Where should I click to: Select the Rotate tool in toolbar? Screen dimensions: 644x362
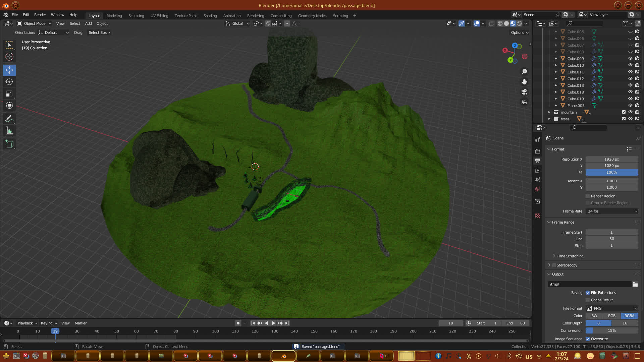click(x=9, y=82)
